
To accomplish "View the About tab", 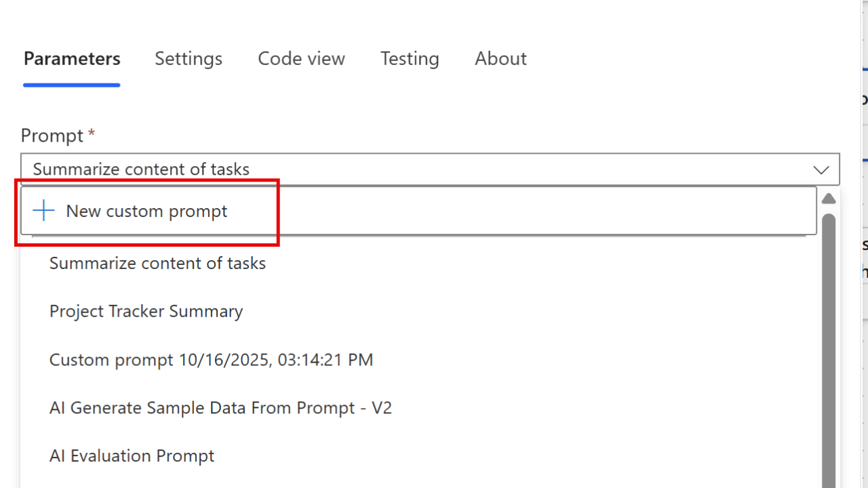I will tap(500, 59).
